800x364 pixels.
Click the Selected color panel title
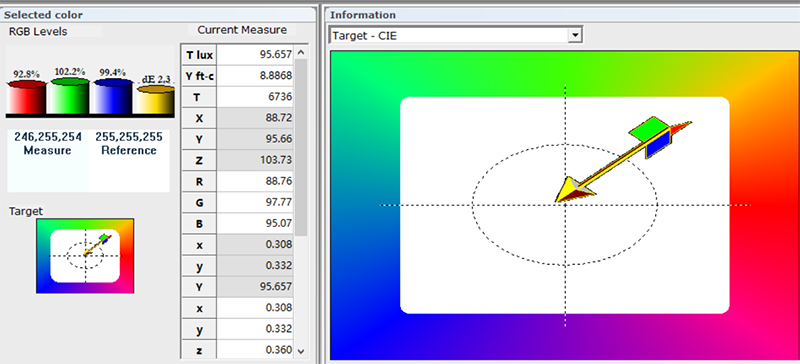tap(43, 15)
